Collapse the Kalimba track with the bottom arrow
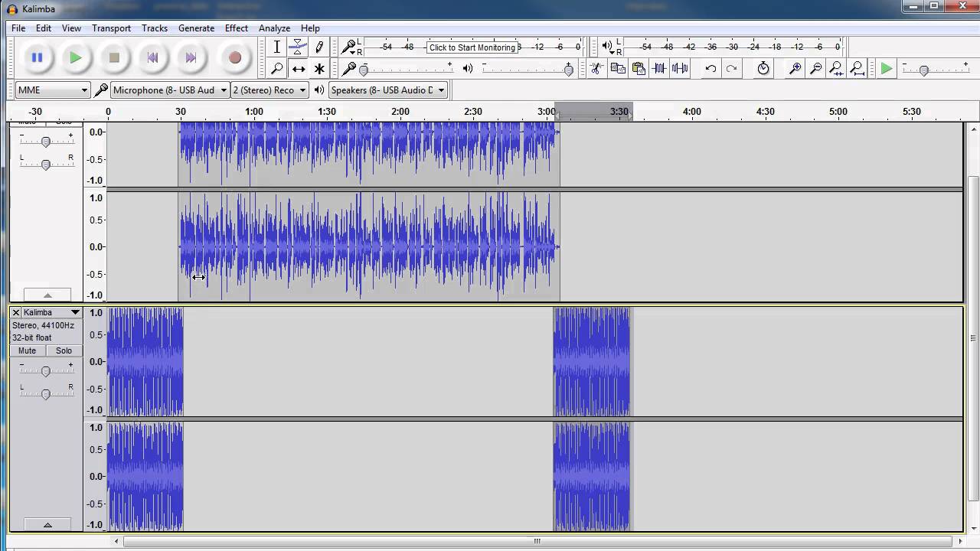 click(x=47, y=525)
